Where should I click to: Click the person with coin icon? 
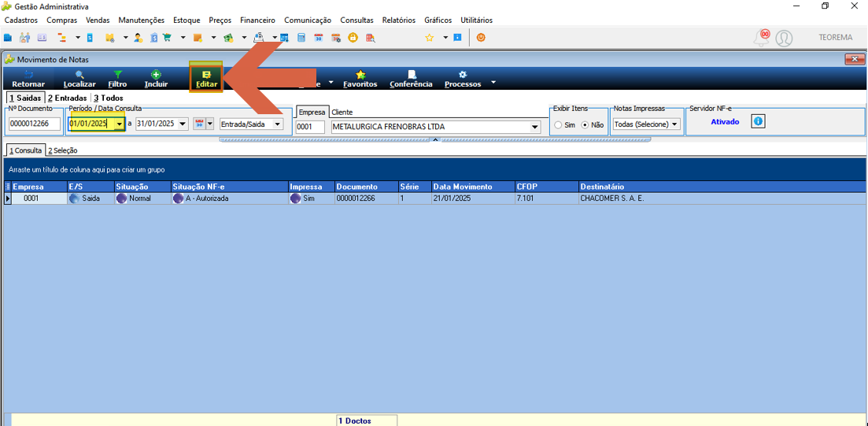139,38
